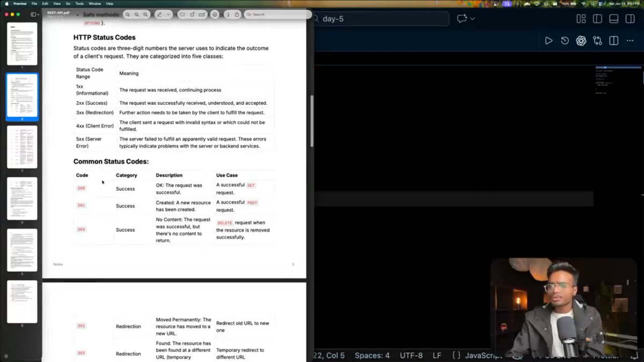
Task: Click the 201 status code cell
Action: [81, 206]
